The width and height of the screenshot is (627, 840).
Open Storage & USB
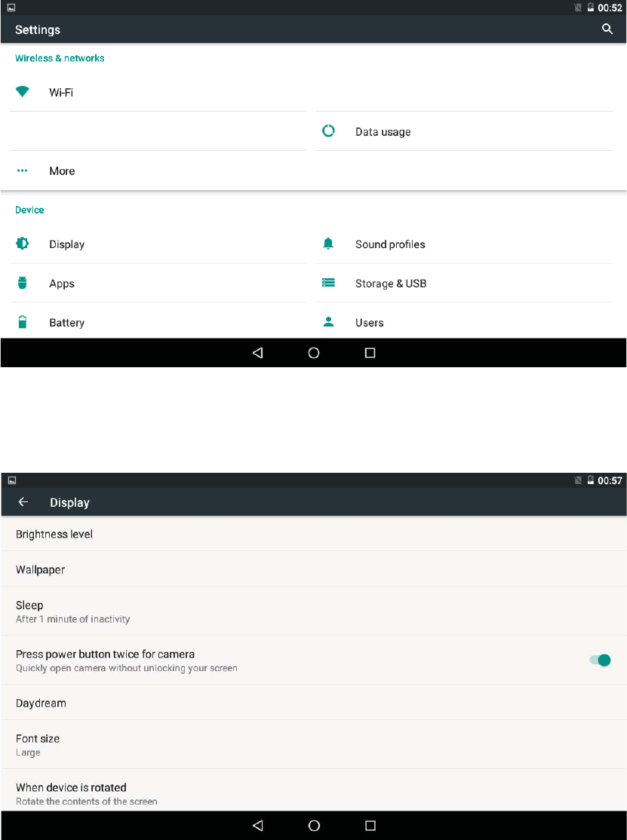point(464,283)
